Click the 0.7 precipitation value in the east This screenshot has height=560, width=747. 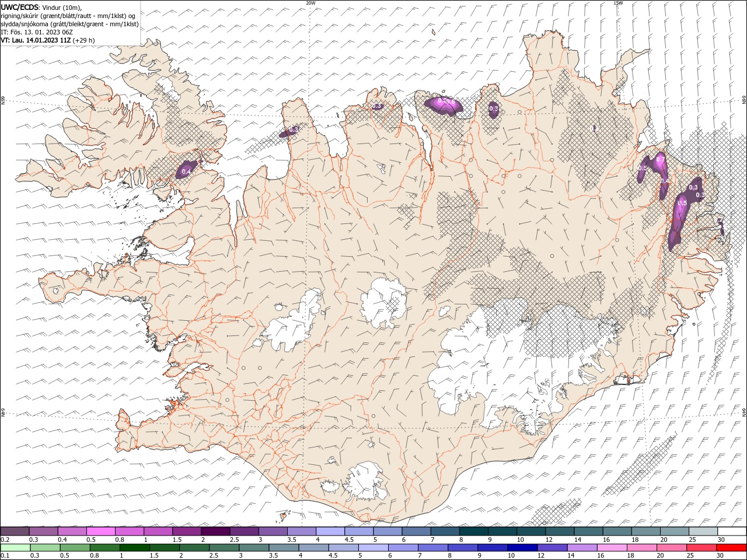coord(660,159)
